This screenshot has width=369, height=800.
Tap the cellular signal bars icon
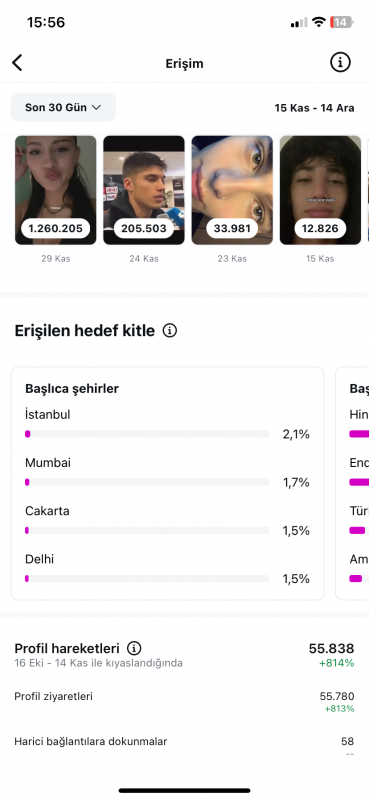299,22
